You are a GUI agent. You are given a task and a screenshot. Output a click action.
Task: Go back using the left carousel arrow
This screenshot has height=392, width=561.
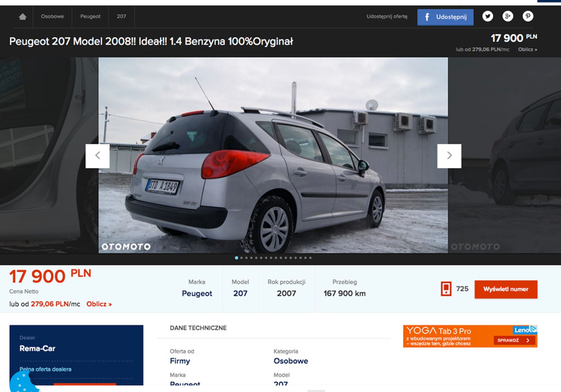[x=98, y=155]
